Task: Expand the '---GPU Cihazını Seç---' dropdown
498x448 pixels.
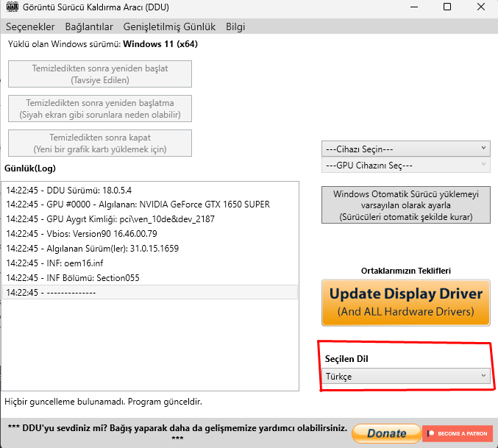Action: (x=406, y=166)
